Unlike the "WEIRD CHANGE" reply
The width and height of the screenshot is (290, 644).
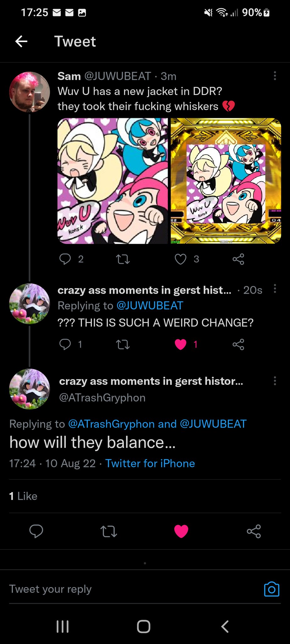[181, 344]
